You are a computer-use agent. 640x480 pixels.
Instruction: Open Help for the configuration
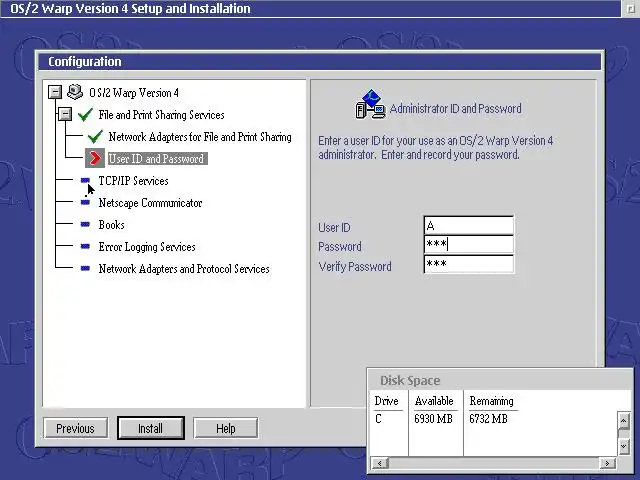[x=226, y=428]
